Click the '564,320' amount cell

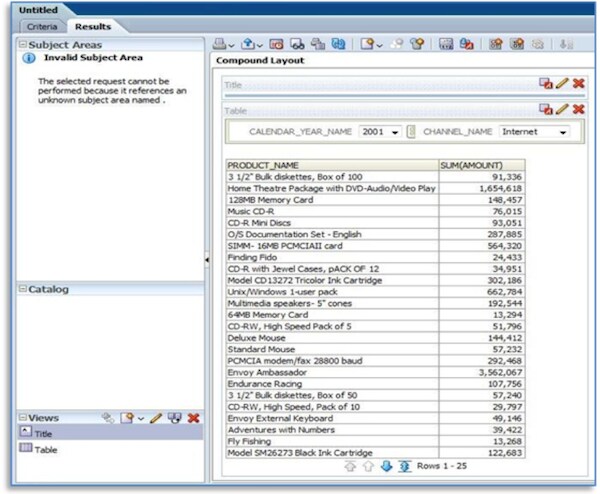pos(482,246)
